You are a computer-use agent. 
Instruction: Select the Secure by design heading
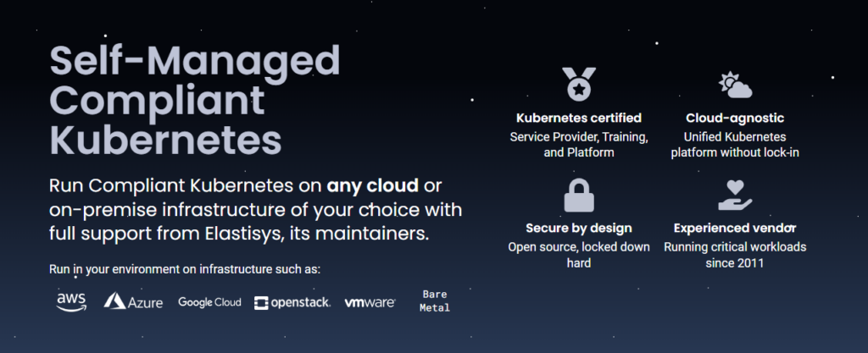click(x=579, y=229)
